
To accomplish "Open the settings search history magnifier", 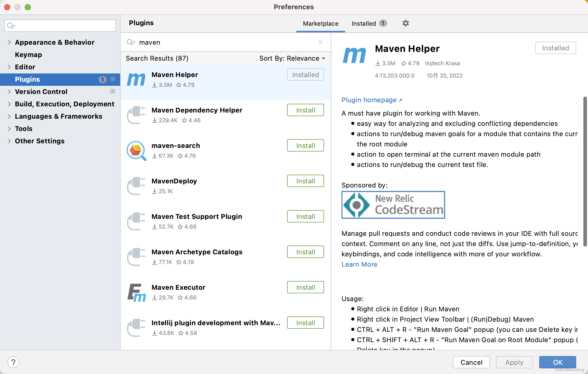I will coord(11,26).
